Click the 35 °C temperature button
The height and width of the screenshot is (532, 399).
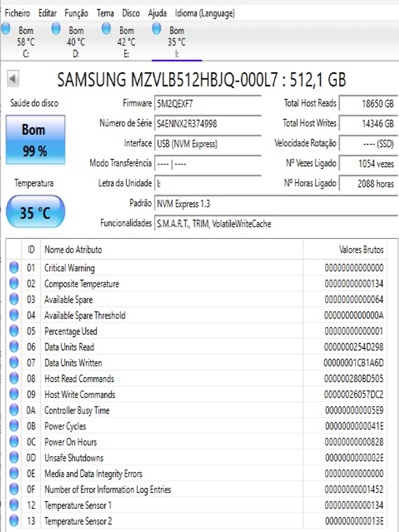(x=35, y=212)
